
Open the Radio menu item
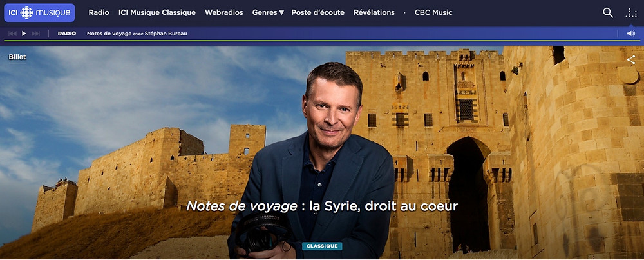[x=99, y=12]
